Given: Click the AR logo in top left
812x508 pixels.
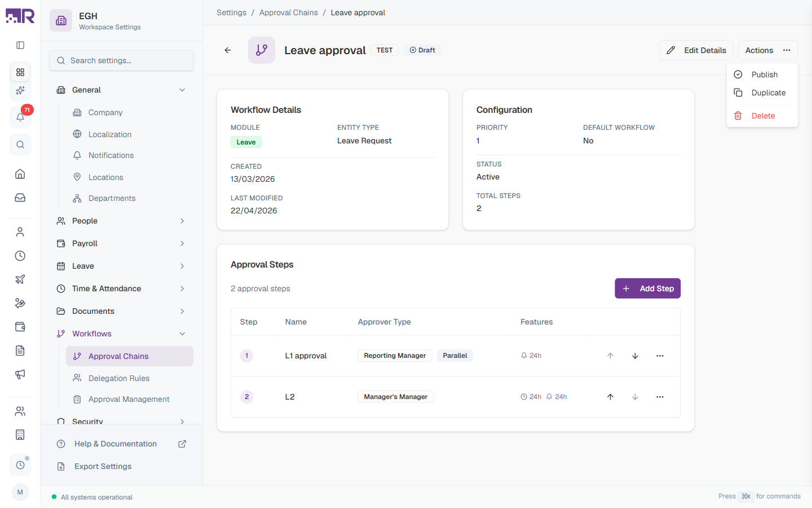Looking at the screenshot, I should [20, 16].
